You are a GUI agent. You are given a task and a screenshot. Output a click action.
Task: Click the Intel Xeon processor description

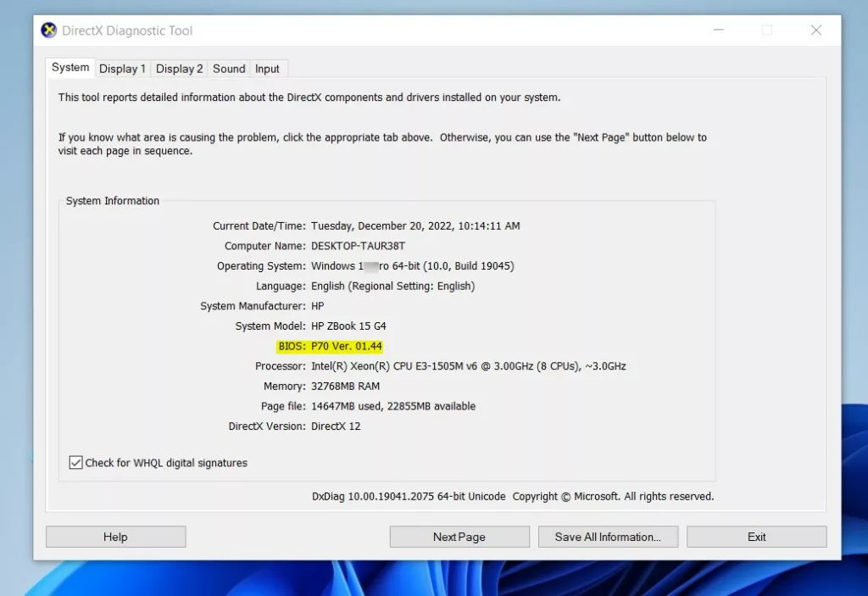pyautogui.click(x=468, y=366)
